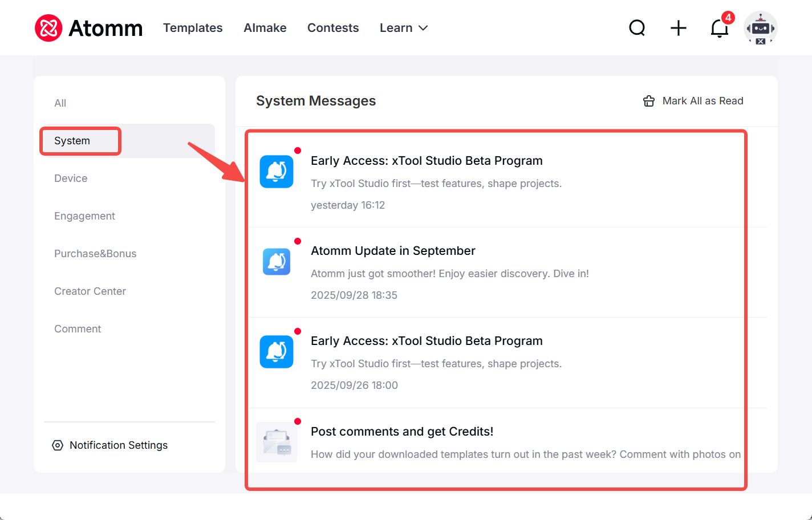
Task: Go to the Contests page
Action: click(333, 28)
